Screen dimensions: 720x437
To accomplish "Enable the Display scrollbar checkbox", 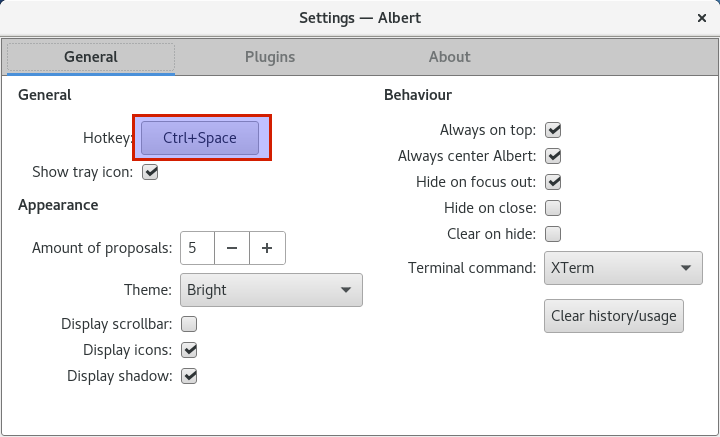I will pyautogui.click(x=189, y=324).
